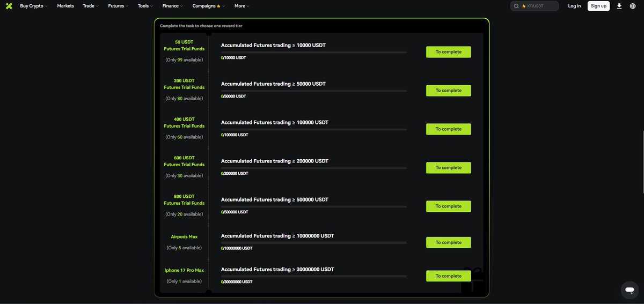Select the Airpods Max reward label
The height and width of the screenshot is (304, 644).
click(184, 236)
